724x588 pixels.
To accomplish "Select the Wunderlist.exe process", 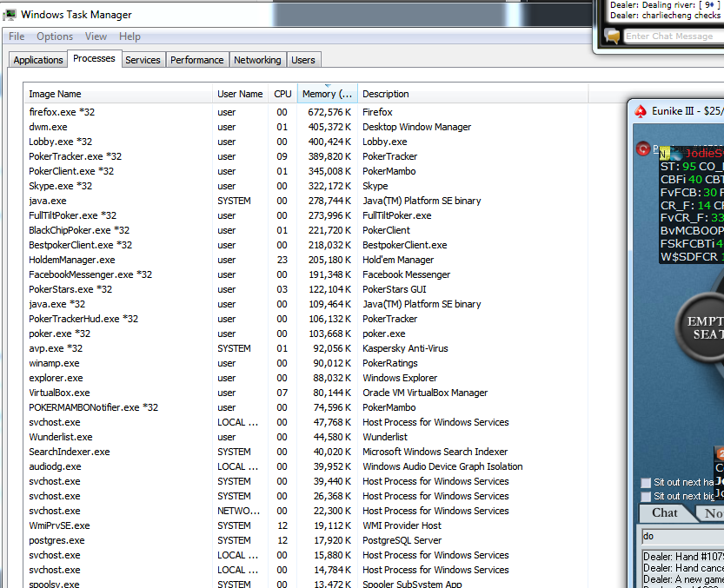I will 306,437.
